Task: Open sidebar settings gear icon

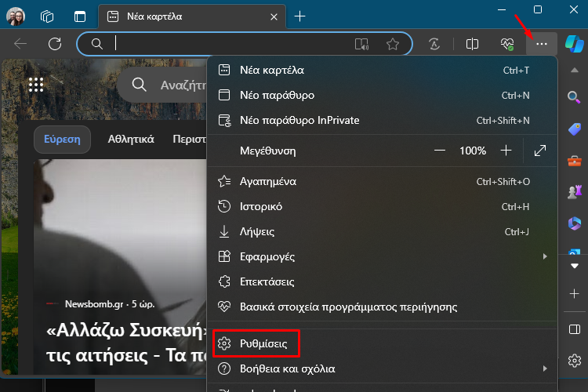Action: click(x=574, y=361)
